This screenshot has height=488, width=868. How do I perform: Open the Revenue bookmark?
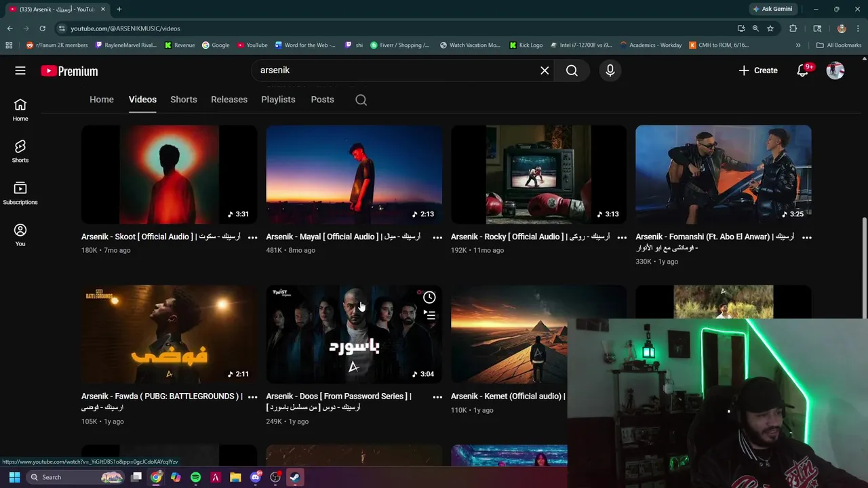click(x=180, y=45)
